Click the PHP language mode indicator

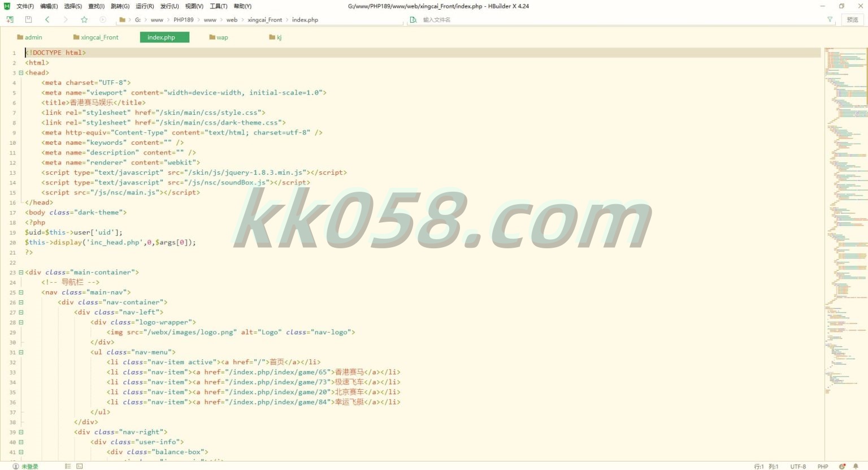point(823,467)
